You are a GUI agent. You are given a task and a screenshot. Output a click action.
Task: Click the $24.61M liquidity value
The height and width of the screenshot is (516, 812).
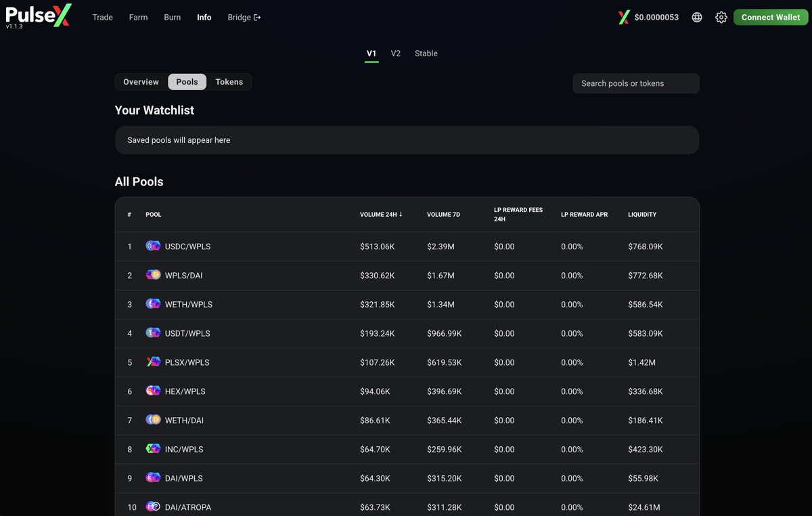[x=644, y=507]
